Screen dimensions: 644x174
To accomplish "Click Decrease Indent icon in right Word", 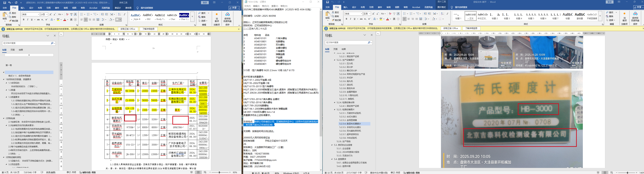I will [425, 14].
